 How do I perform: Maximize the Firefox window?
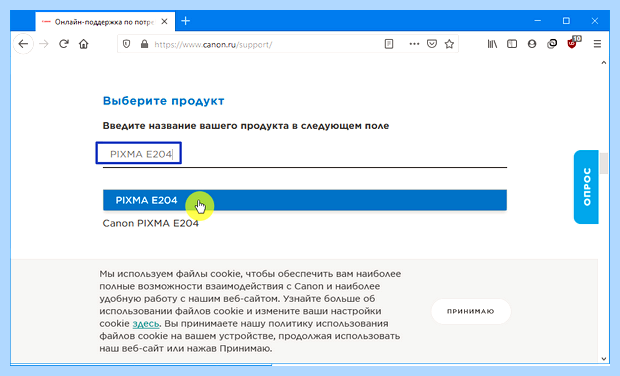click(x=566, y=21)
